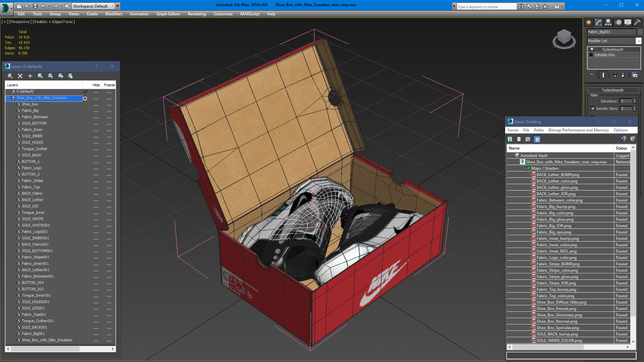This screenshot has width=644, height=362.
Task: Open the Edit menu
Action: [21, 14]
